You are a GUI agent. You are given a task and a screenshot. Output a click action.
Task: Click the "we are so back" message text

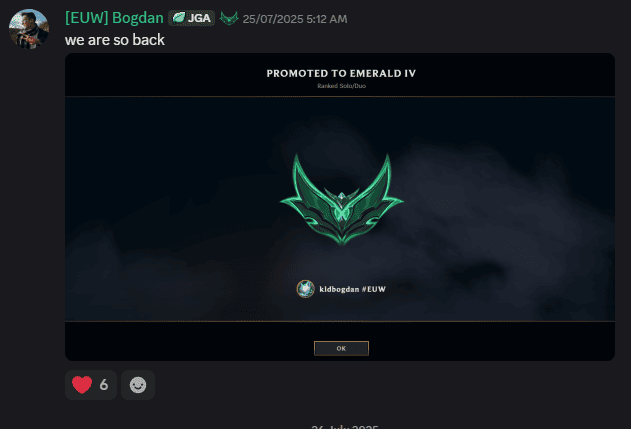click(115, 40)
